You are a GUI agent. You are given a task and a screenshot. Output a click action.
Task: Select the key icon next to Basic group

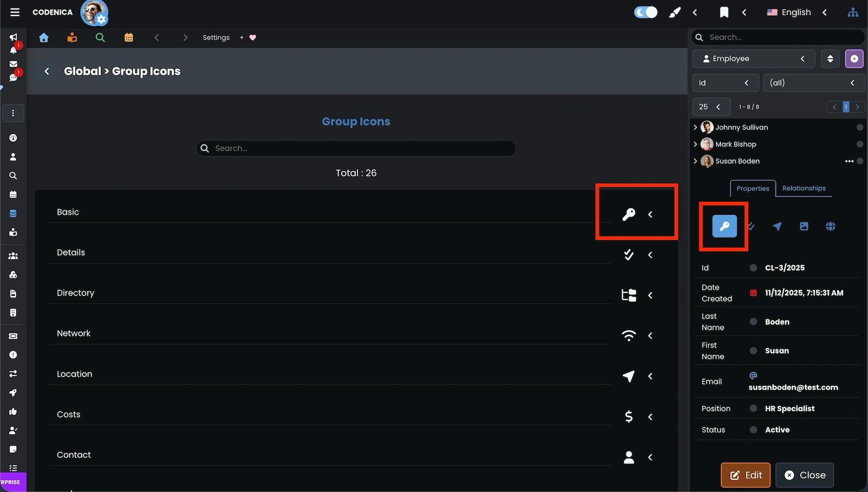point(629,214)
